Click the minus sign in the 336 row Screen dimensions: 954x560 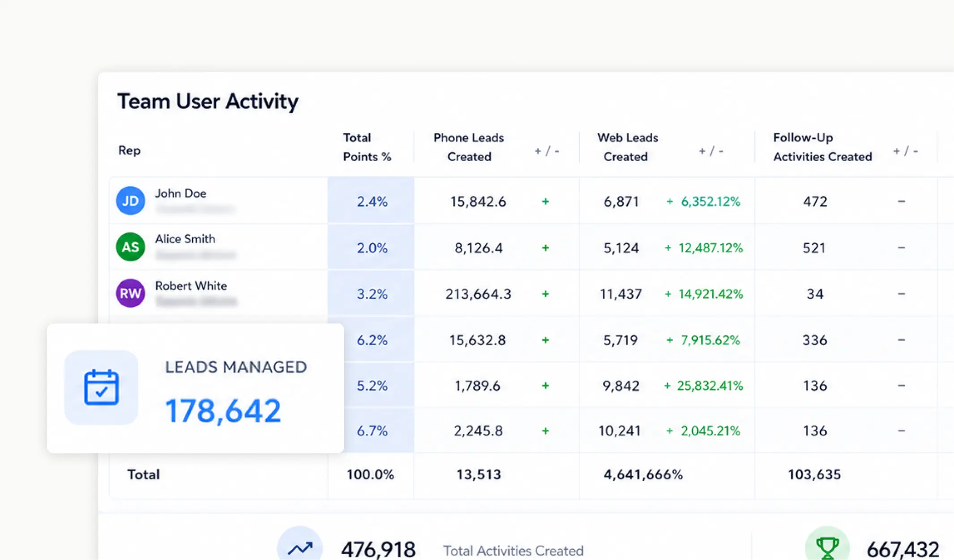[x=902, y=340]
